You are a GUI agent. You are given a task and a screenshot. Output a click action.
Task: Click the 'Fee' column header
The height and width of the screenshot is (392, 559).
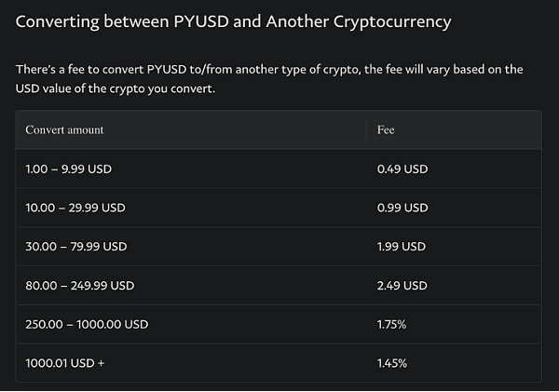386,129
